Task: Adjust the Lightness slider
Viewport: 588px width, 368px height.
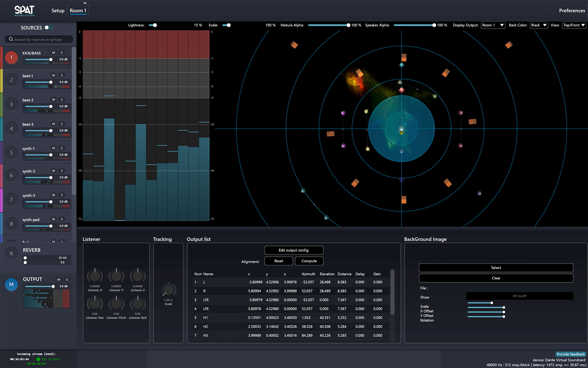Action: tap(153, 25)
